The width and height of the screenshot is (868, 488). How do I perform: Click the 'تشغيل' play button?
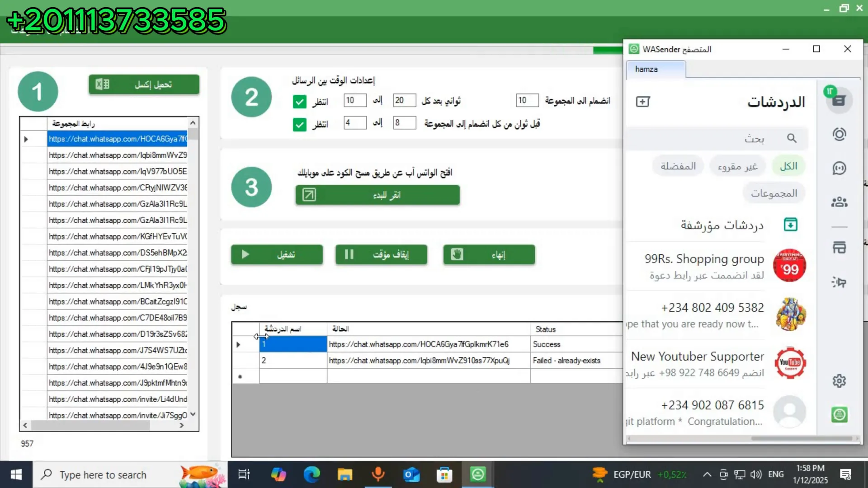pos(277,254)
